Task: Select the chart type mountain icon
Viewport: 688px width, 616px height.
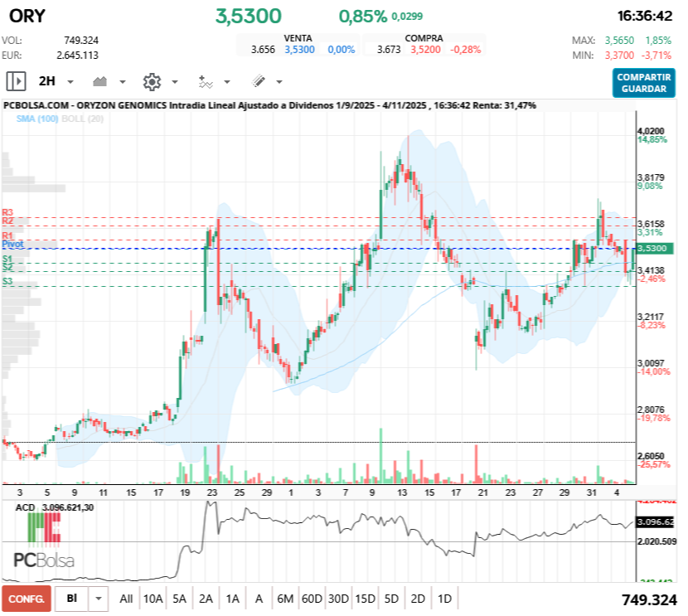Action: (x=100, y=80)
